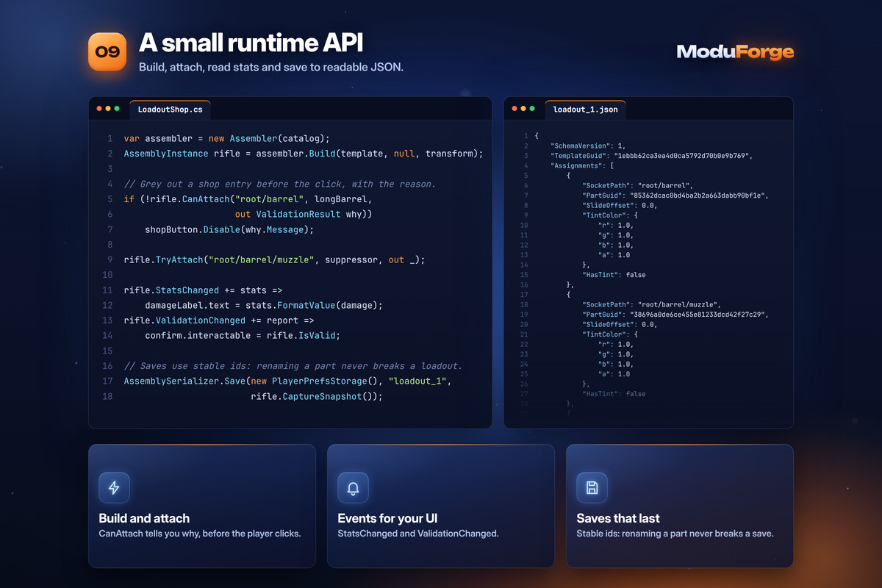
Task: Click the JSON line '"Assignments": ['
Action: (582, 165)
